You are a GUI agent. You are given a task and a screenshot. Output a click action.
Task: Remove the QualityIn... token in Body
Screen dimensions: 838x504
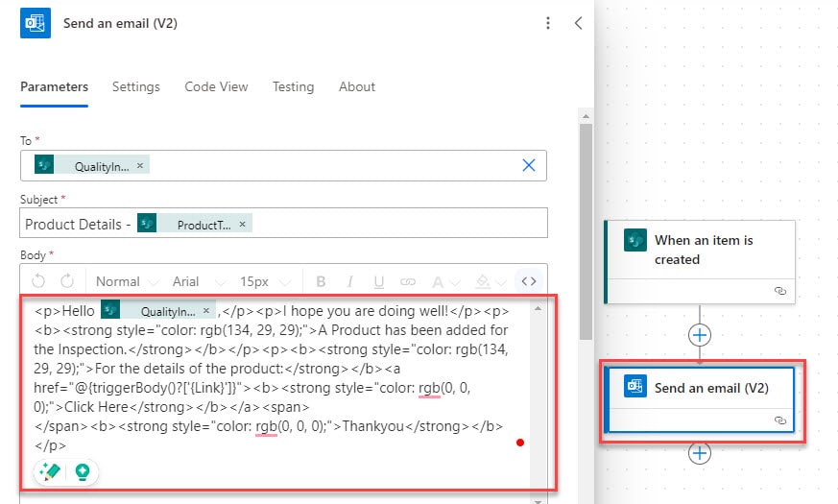(206, 310)
